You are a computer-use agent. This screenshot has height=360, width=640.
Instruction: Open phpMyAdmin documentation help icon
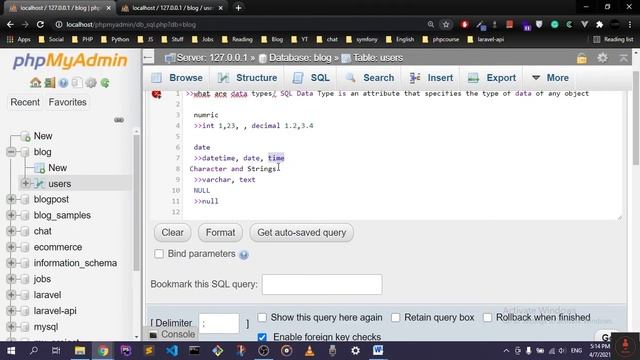63,83
